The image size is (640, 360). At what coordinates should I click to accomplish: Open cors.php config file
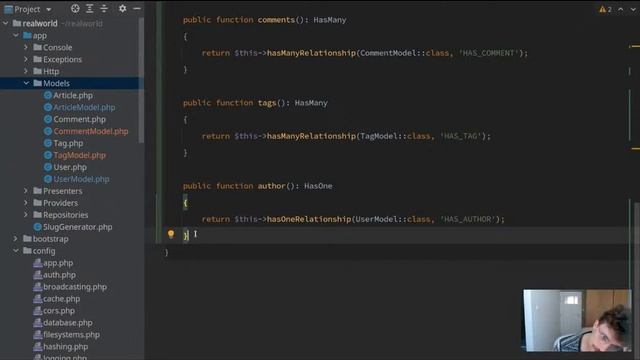tap(59, 311)
